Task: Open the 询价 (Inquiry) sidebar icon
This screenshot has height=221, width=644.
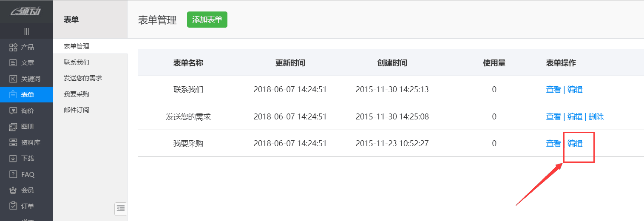Action: click(13, 111)
